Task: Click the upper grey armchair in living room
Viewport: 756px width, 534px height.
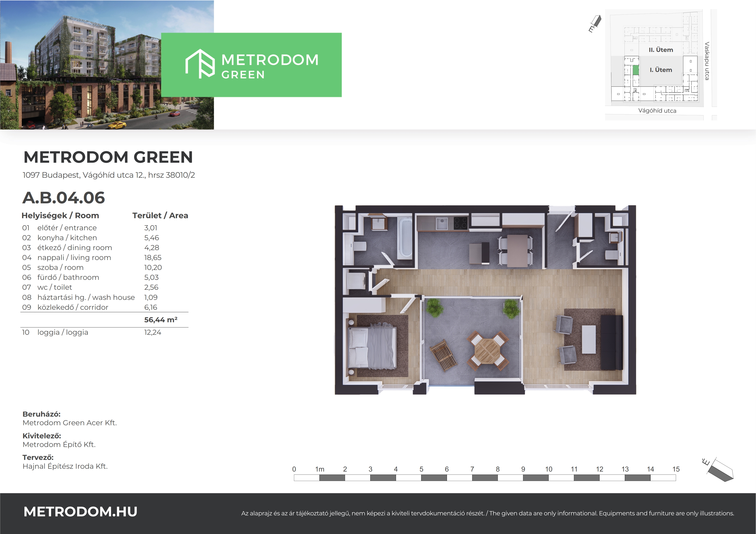Action: tap(564, 324)
